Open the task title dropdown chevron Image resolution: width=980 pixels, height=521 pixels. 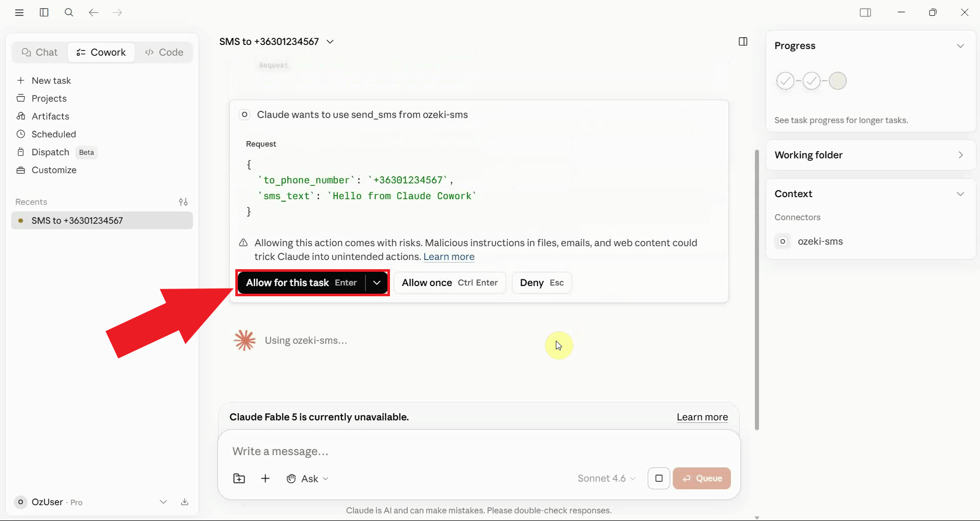pos(330,41)
